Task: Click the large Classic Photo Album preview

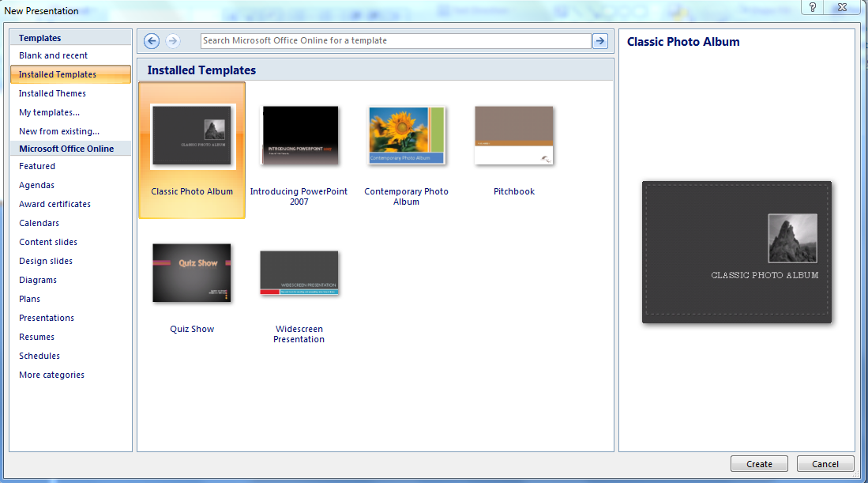Action: click(737, 252)
